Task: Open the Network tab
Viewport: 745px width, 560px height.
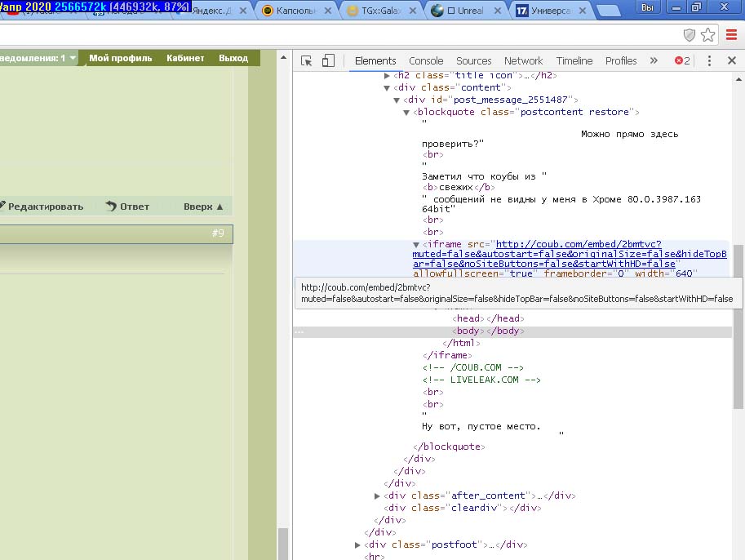Action: coord(523,60)
